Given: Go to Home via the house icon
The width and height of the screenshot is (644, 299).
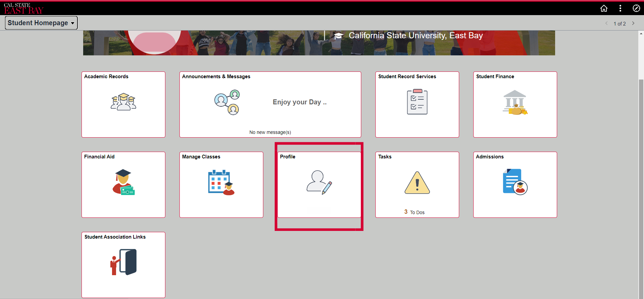Looking at the screenshot, I should coord(604,8).
